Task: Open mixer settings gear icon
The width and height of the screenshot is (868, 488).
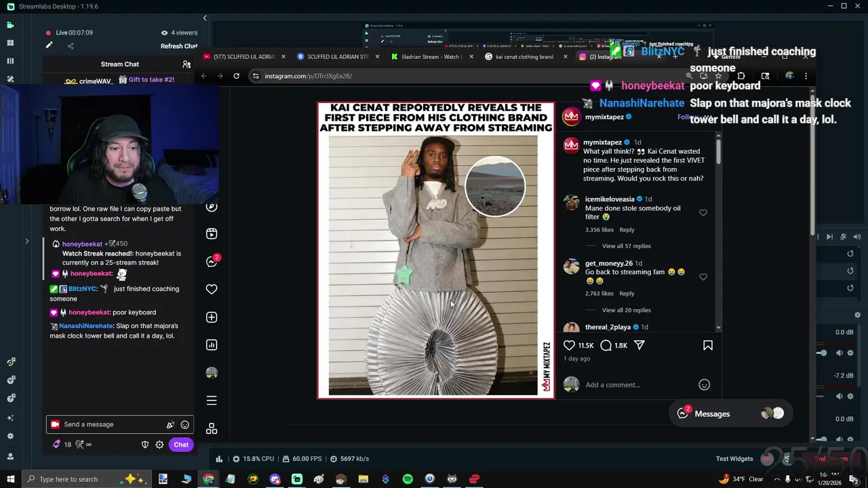Action: [857, 315]
